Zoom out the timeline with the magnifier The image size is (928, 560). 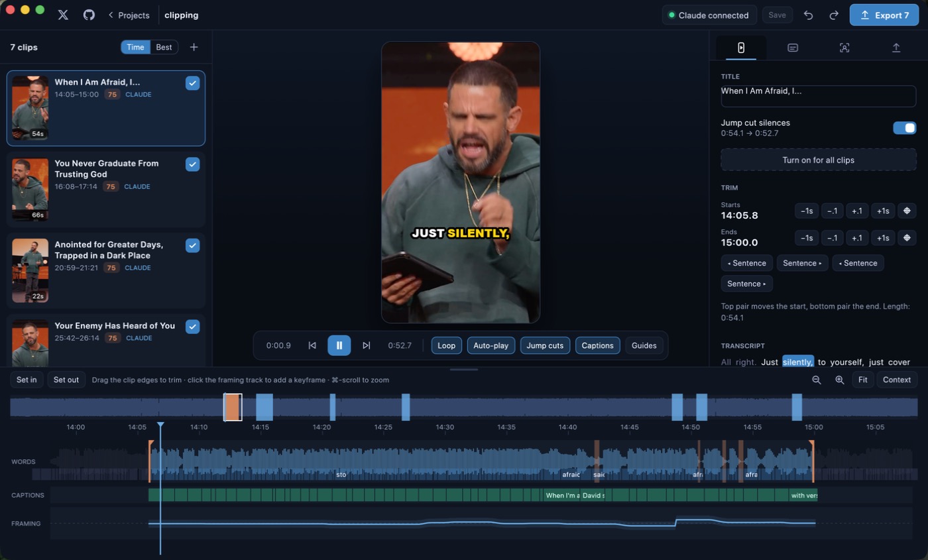point(817,380)
